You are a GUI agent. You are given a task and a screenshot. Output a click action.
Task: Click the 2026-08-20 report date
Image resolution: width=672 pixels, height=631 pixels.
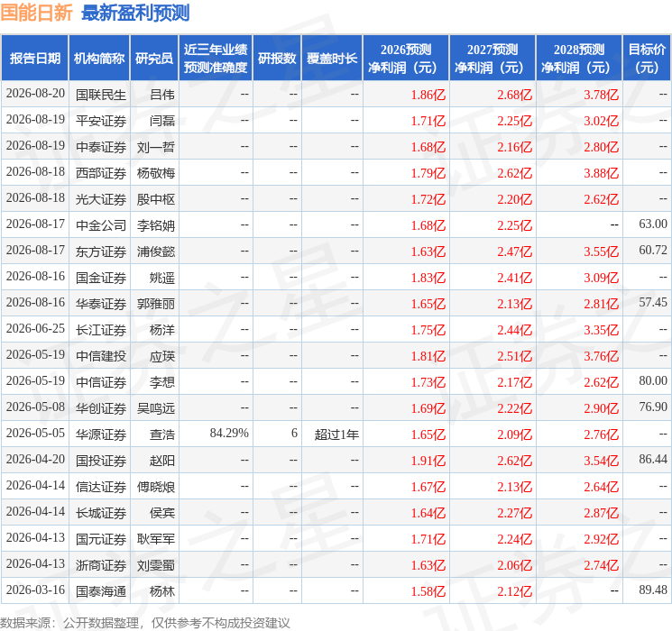click(x=35, y=94)
